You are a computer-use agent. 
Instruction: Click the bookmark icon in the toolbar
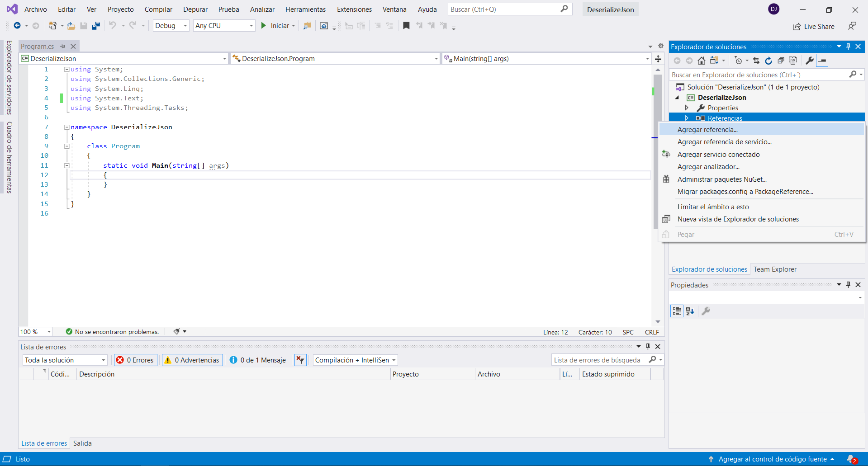[x=406, y=26]
